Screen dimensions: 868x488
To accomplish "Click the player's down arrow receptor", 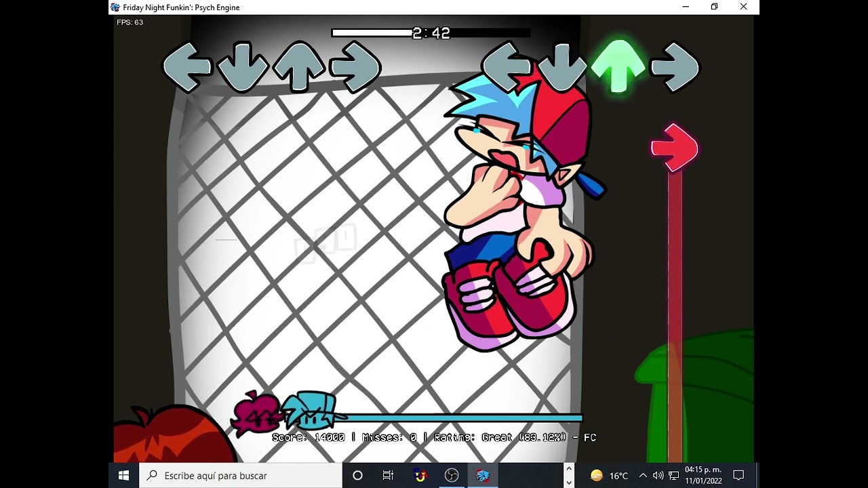I will coord(562,66).
